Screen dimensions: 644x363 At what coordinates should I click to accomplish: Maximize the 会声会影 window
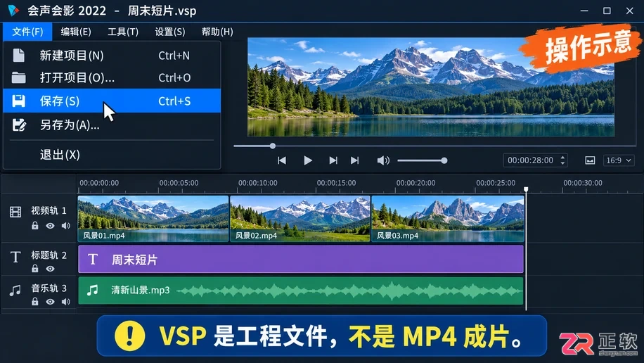tap(607, 11)
